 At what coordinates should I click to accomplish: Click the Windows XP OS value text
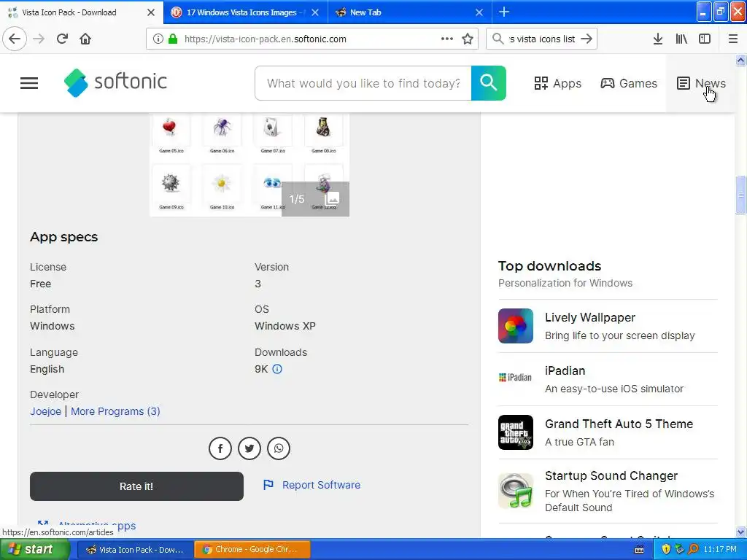[285, 326]
